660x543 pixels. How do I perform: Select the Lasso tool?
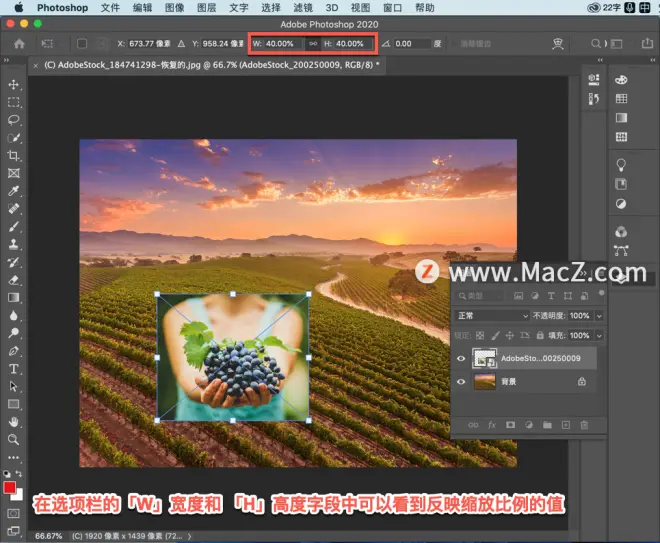[x=13, y=120]
